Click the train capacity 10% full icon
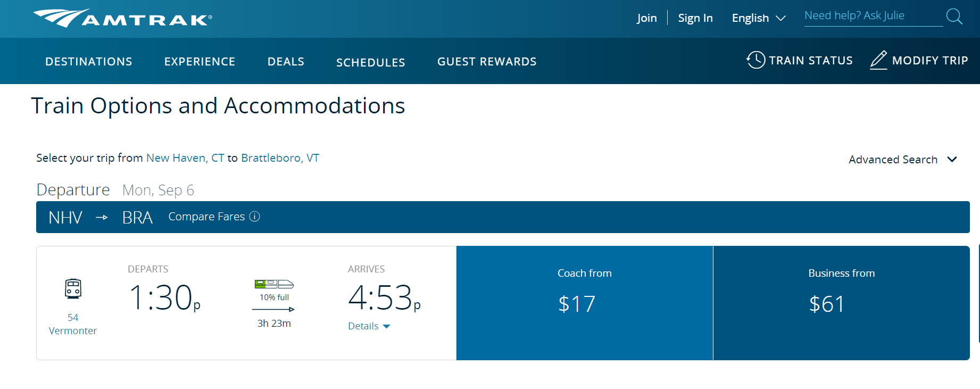 [274, 284]
